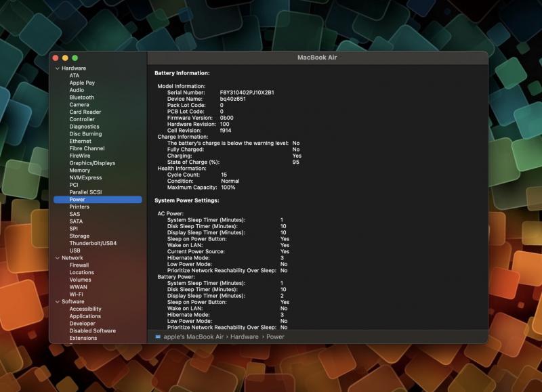Collapse the Hardware section chevron
This screenshot has width=542, height=392.
[x=58, y=68]
